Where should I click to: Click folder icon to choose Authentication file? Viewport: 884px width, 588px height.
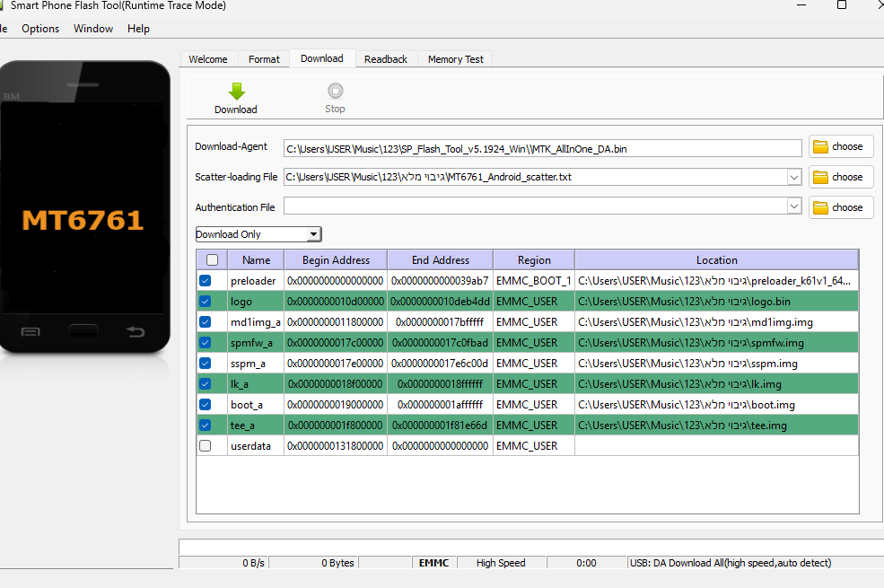(x=820, y=207)
